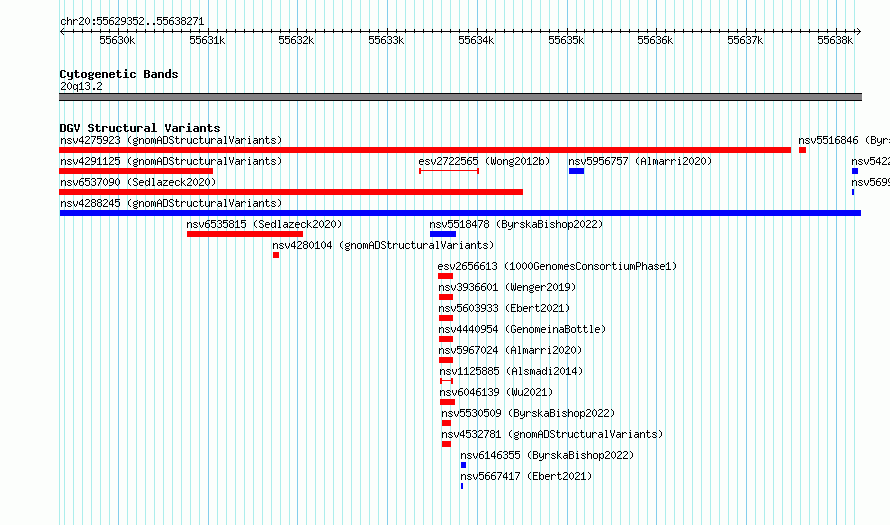This screenshot has width=890, height=525.
Task: Open nsv6046139 (Wu2021) label
Action: [496, 392]
